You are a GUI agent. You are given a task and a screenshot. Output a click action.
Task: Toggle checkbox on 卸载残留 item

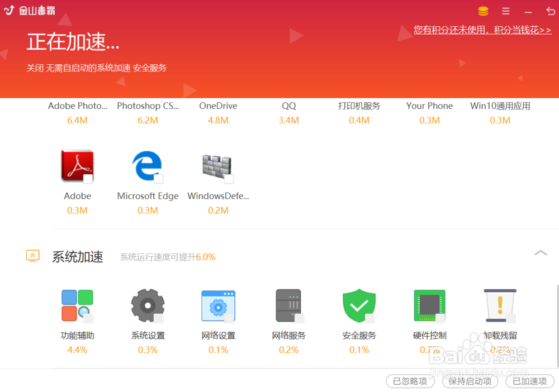[x=511, y=318]
